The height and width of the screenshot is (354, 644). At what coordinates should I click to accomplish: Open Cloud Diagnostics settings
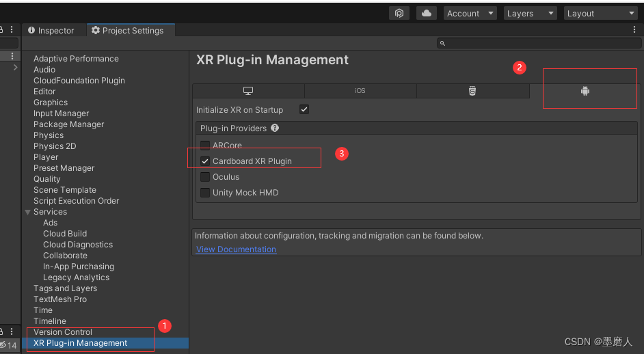(78, 245)
